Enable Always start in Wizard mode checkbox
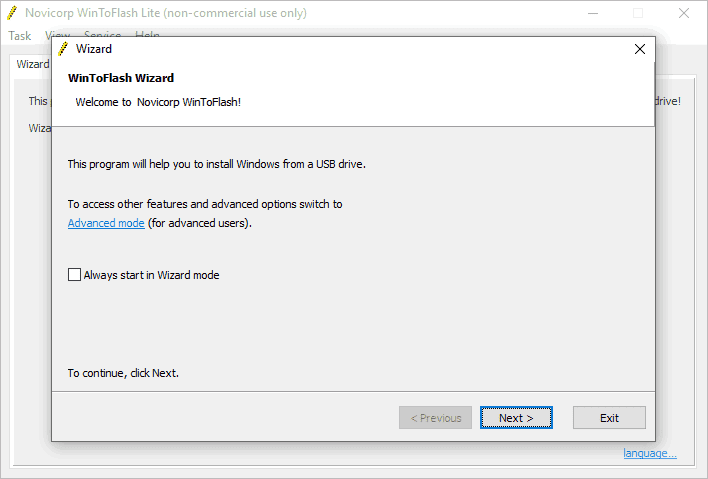The height and width of the screenshot is (479, 708). click(x=75, y=274)
